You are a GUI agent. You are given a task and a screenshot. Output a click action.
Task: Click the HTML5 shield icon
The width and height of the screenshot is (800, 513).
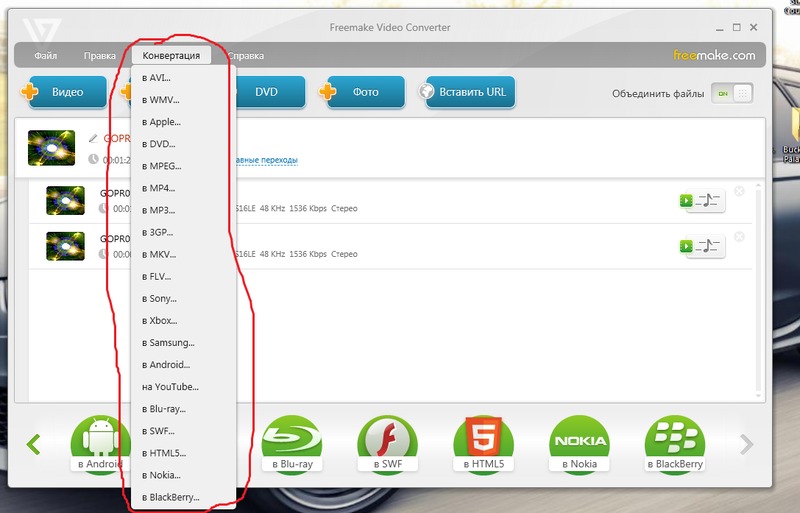[x=484, y=445]
